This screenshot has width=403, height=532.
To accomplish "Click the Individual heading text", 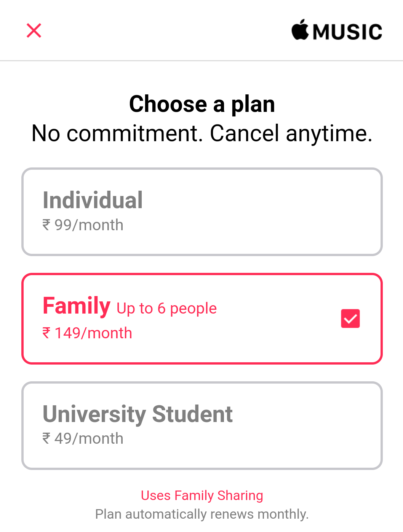I will (x=93, y=200).
